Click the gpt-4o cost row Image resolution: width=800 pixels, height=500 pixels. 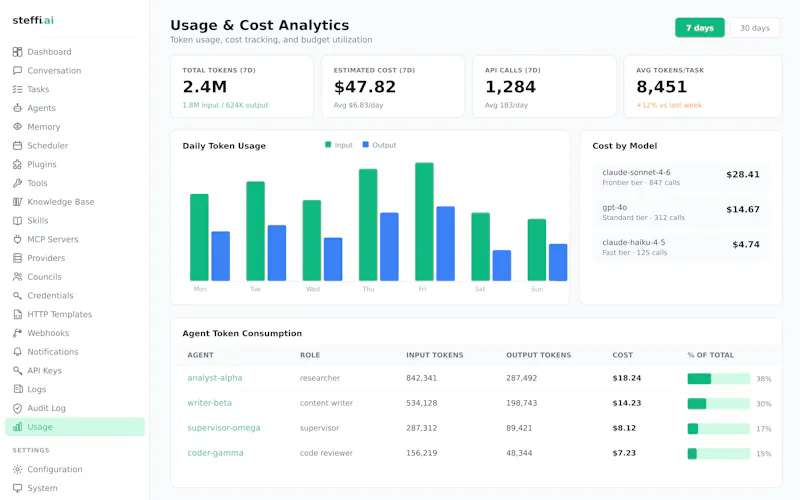click(681, 212)
